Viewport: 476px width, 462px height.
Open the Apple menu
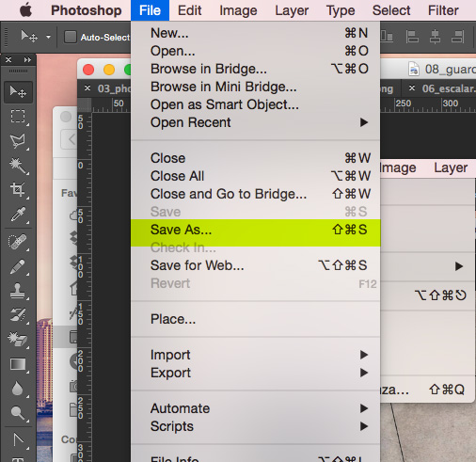point(26,10)
